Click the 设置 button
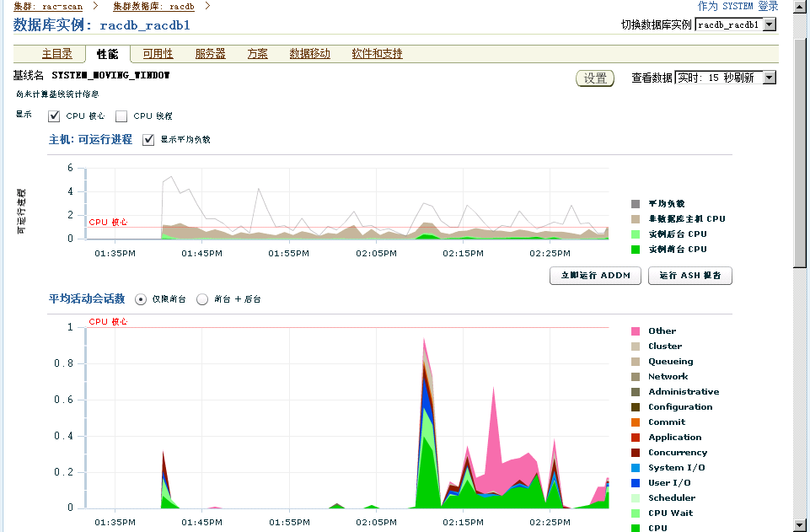This screenshot has height=532, width=810. tap(594, 77)
